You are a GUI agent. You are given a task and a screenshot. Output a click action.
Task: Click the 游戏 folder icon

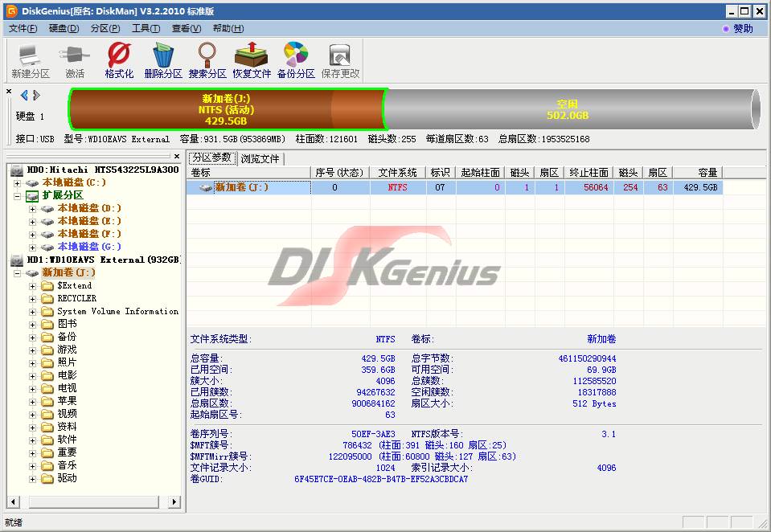pos(47,350)
